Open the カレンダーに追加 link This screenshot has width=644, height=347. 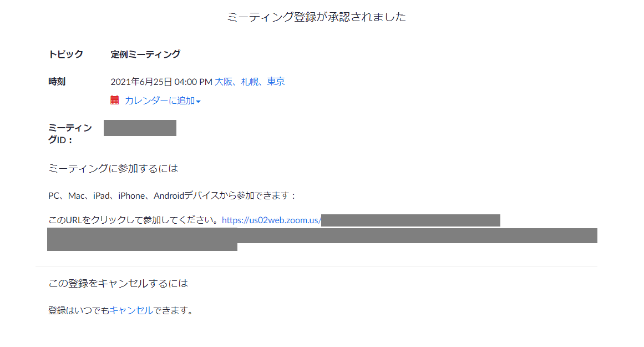coord(160,100)
